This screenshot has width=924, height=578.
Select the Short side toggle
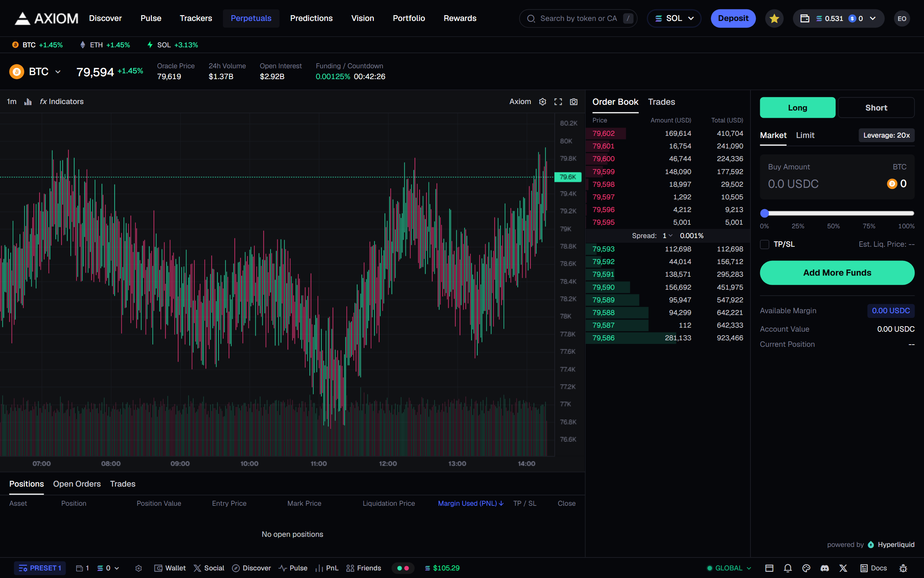click(x=876, y=108)
